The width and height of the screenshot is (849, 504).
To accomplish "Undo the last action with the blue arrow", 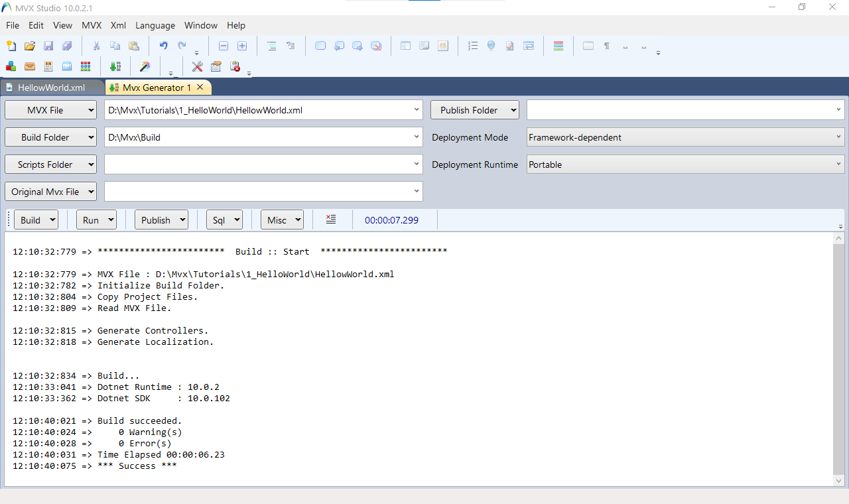I will [163, 46].
